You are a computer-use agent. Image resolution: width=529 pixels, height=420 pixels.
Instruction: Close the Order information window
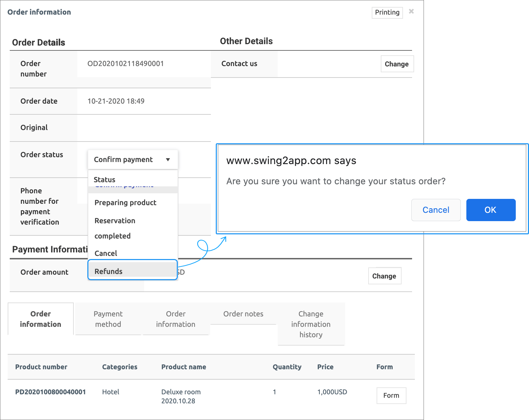point(411,11)
